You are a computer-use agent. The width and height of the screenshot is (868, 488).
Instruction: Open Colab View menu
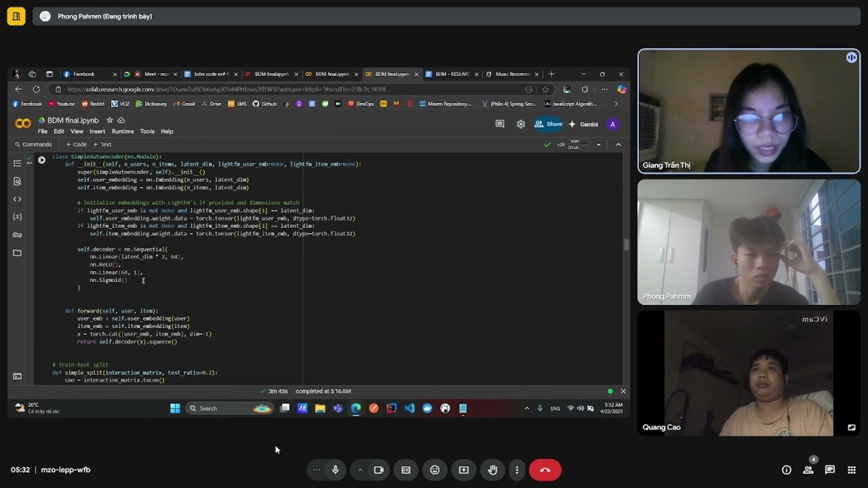(x=77, y=131)
